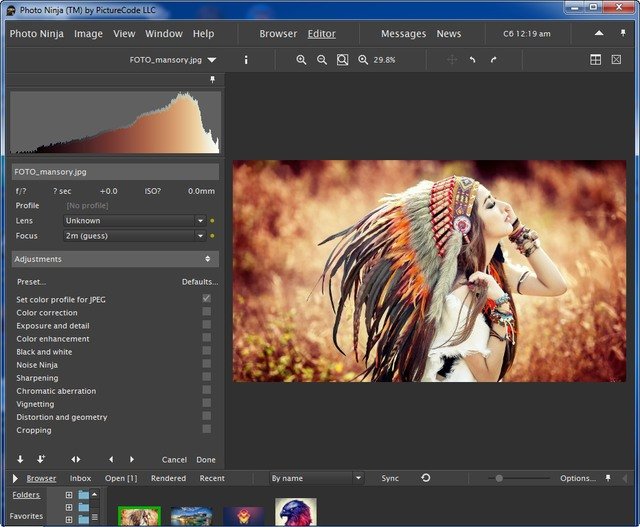This screenshot has height=527, width=640.
Task: Rotate image counter-clockwise with the left arrow
Action: (472, 60)
